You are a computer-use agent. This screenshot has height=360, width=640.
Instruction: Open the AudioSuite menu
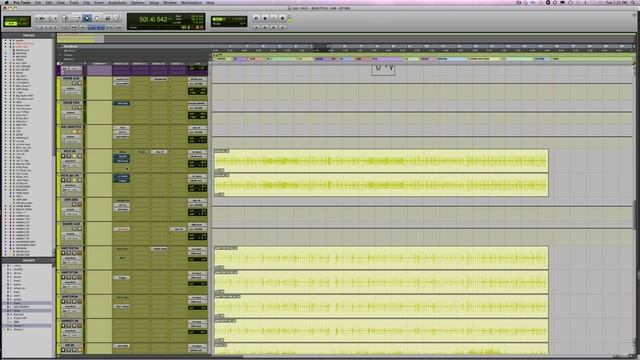click(x=117, y=2)
